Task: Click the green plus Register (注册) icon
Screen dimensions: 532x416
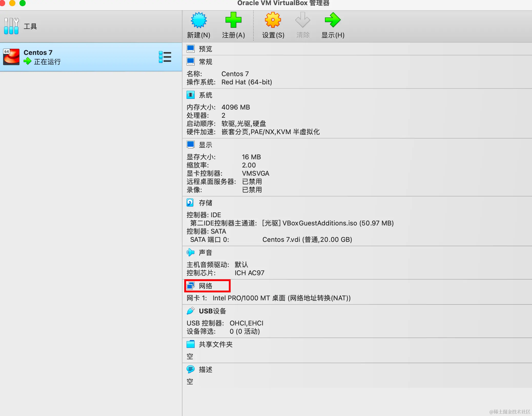Action: (233, 20)
